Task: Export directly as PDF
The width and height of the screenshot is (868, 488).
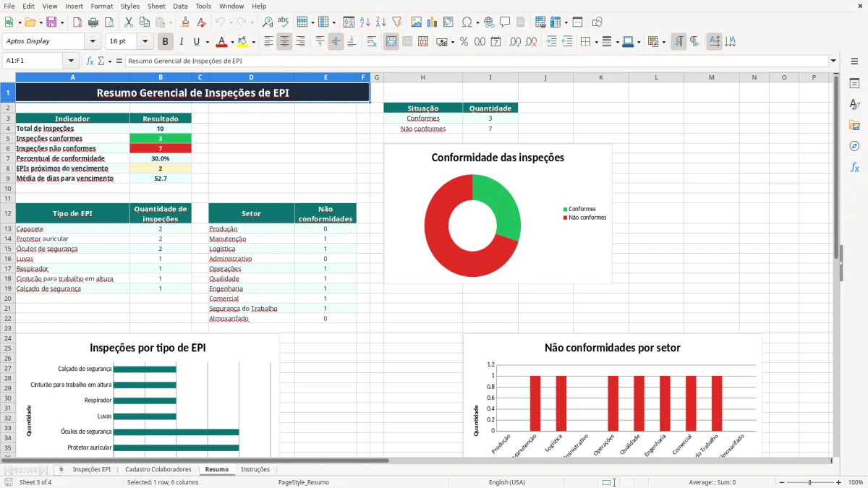Action: click(x=78, y=22)
